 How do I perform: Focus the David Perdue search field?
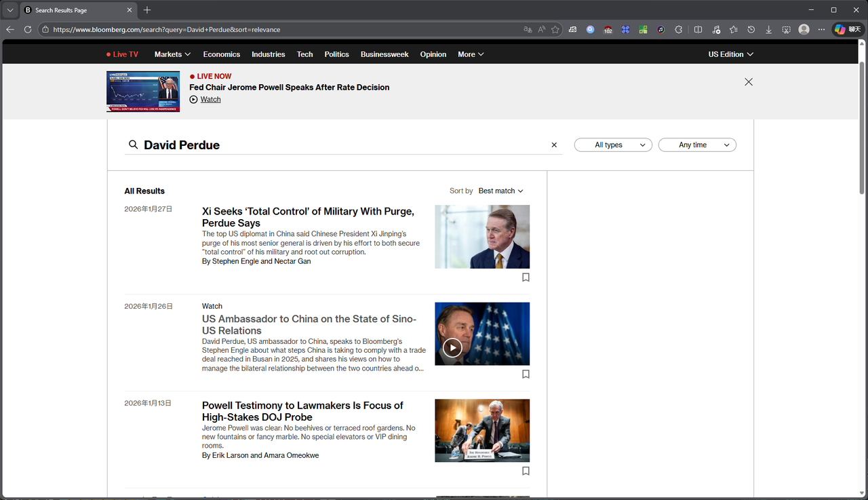(x=343, y=145)
